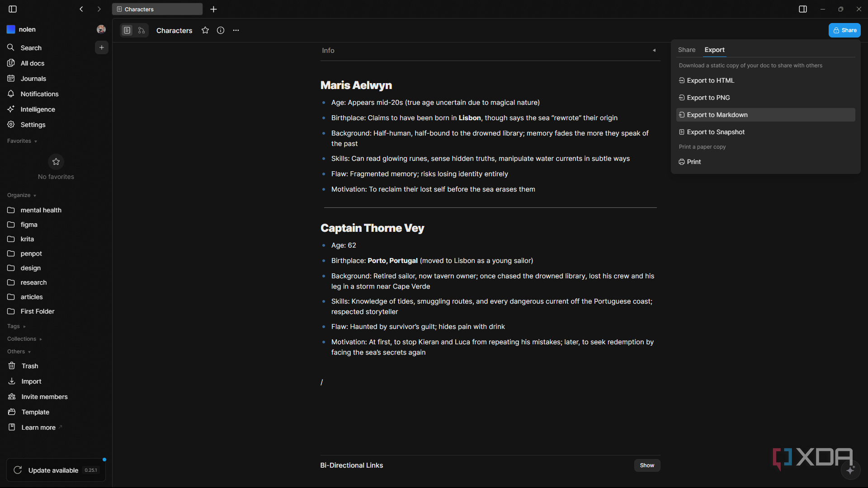868x488 pixels.
Task: Open Notifications
Action: [x=56, y=94]
